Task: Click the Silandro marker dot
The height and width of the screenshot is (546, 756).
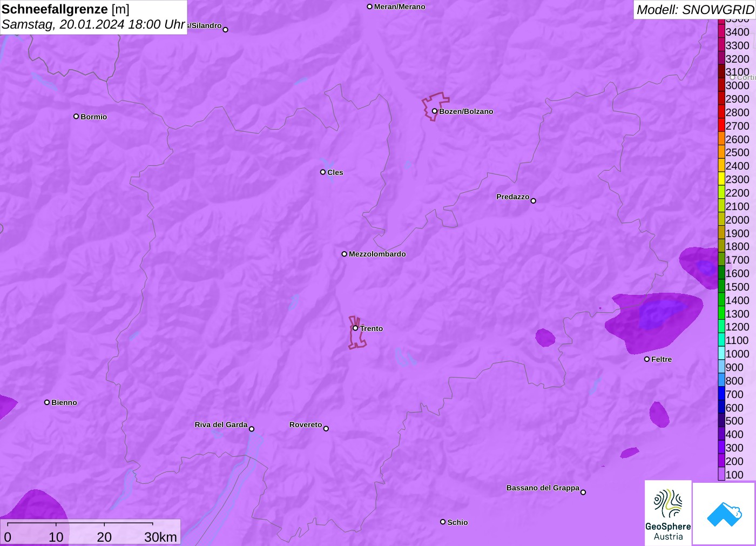Action: 226,30
